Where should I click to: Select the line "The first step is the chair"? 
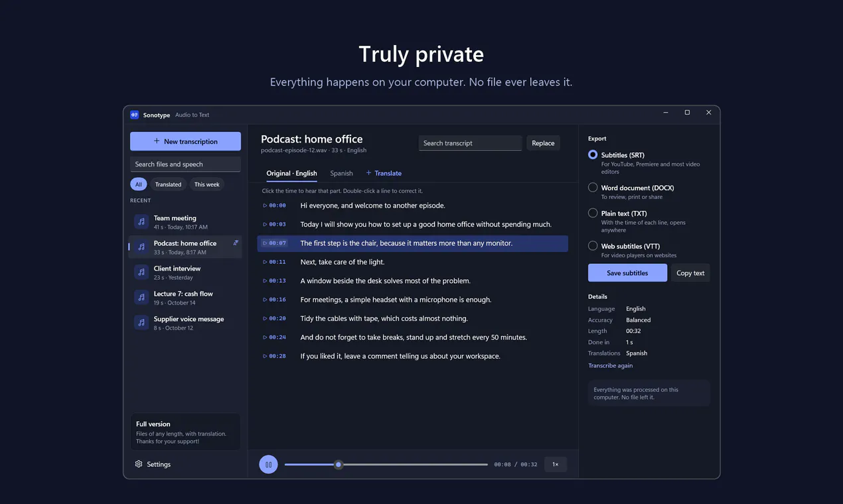pos(412,243)
